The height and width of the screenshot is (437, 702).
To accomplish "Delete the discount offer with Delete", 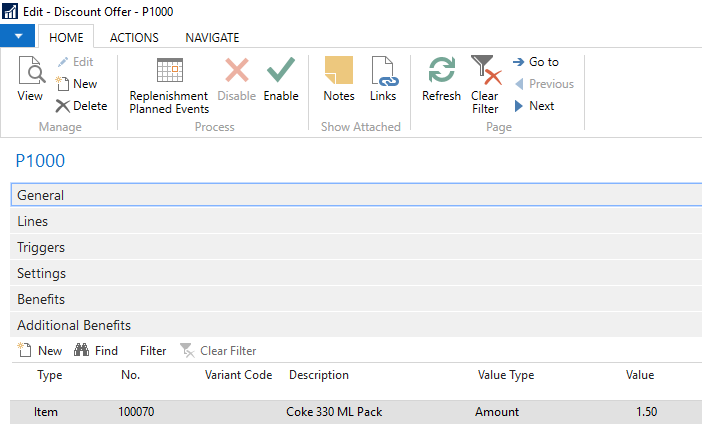I will tap(81, 106).
